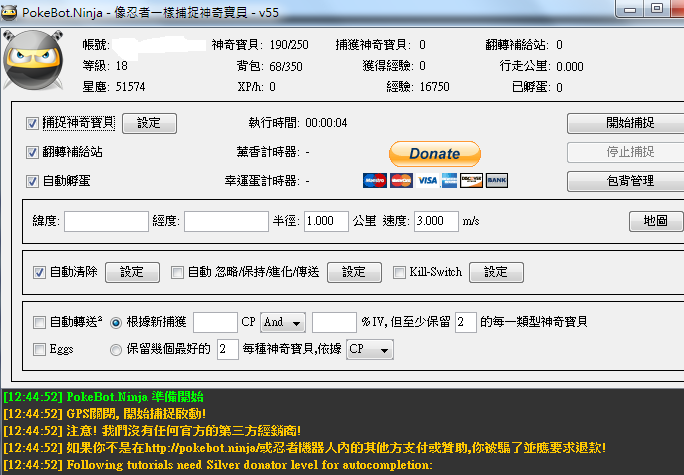Enable the Kill-Switch checkbox
This screenshot has width=684, height=475.
click(399, 273)
